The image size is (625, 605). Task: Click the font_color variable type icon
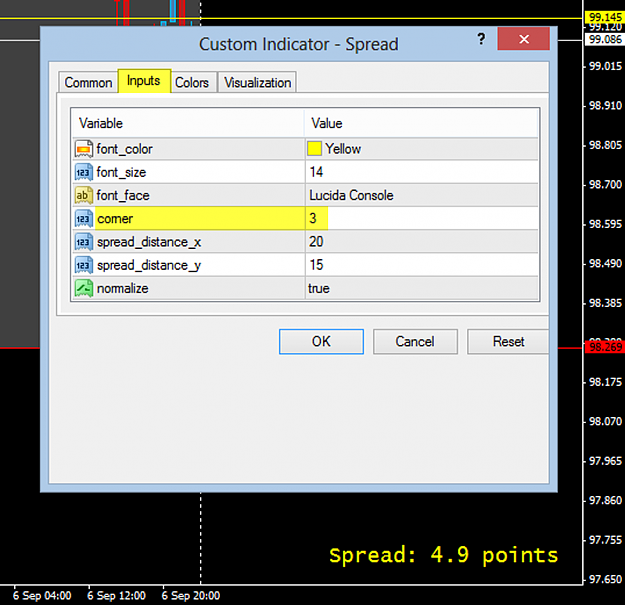[84, 149]
